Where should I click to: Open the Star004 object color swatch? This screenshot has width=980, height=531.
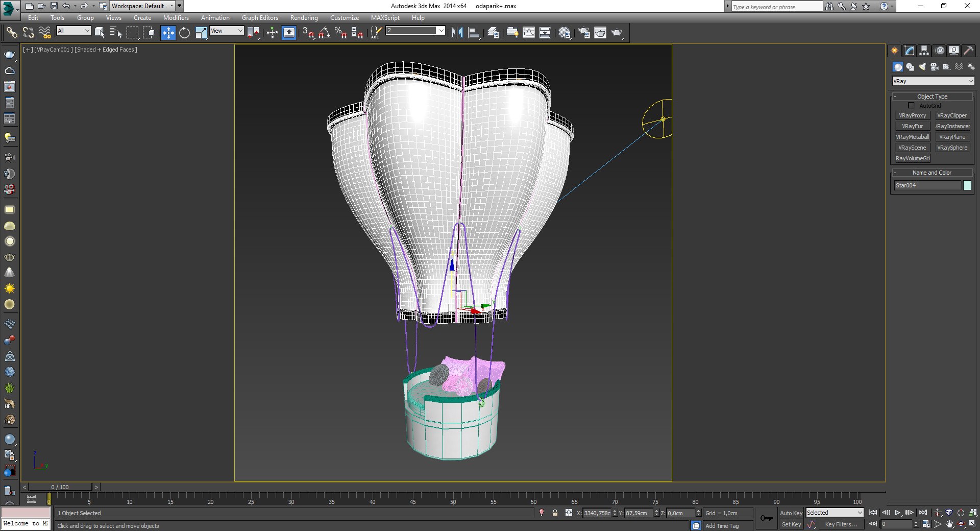point(967,185)
